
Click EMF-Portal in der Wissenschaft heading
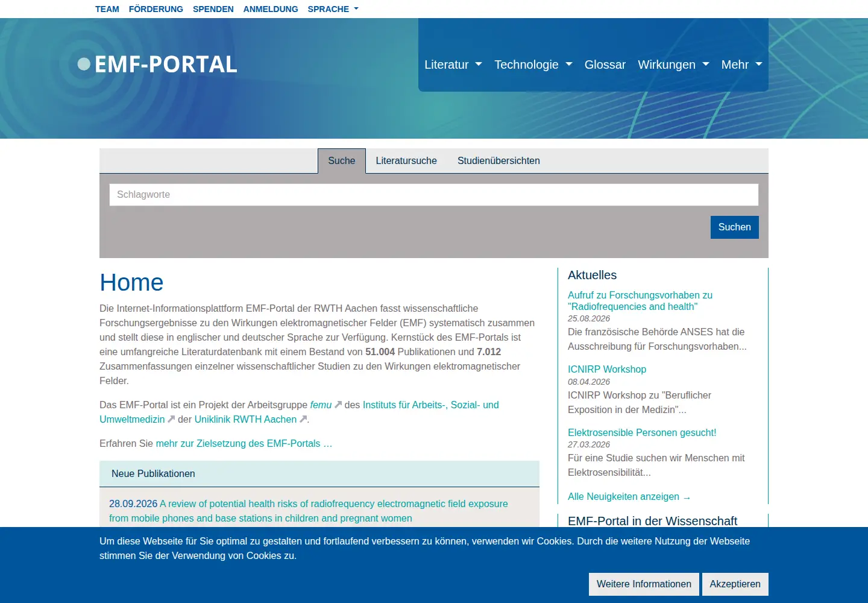pos(652,521)
